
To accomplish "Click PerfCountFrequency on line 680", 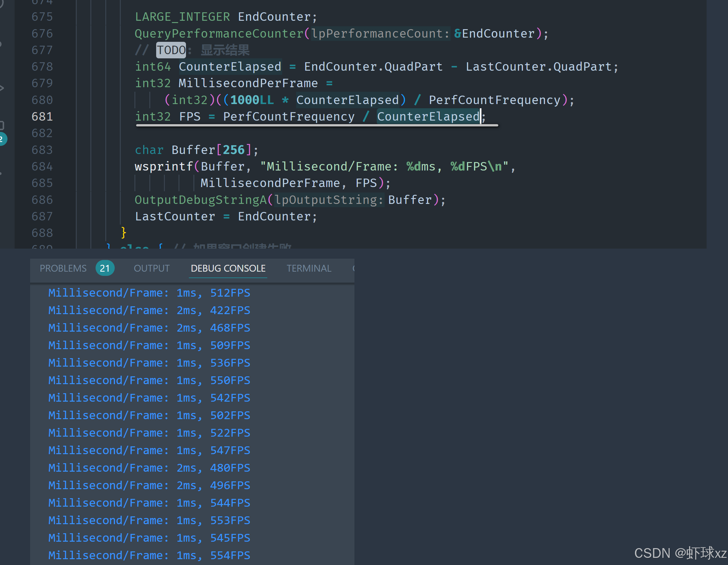I will (495, 100).
